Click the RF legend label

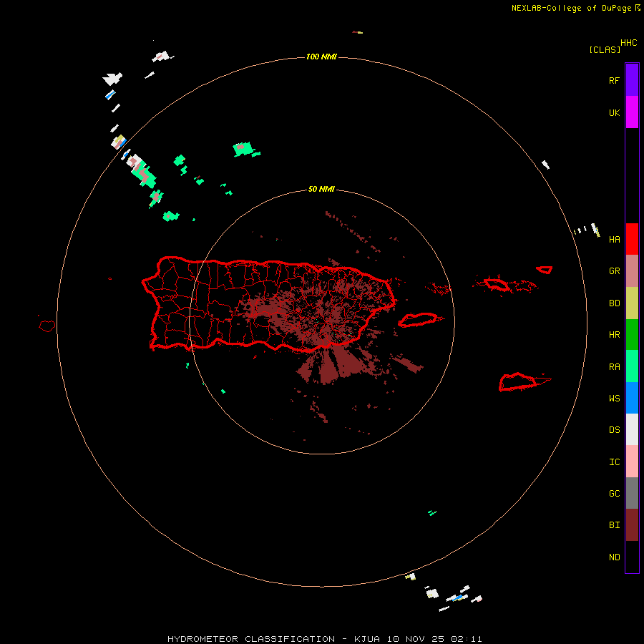[x=614, y=80]
